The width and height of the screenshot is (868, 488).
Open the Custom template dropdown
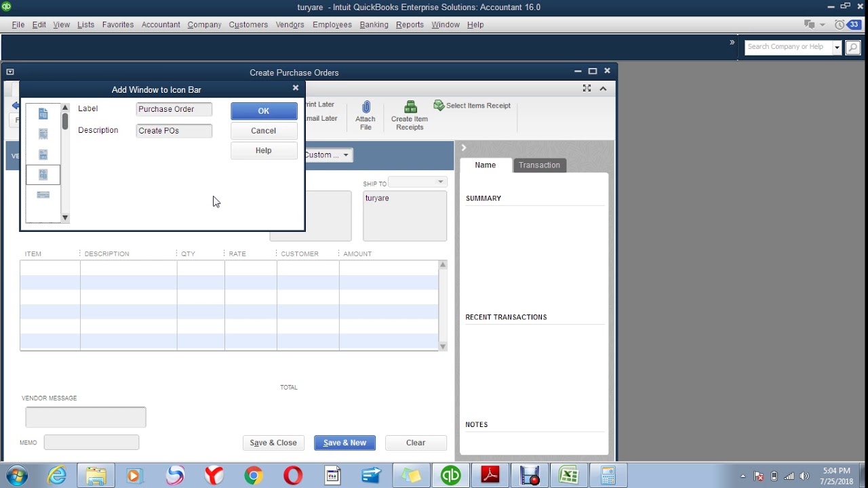point(345,155)
